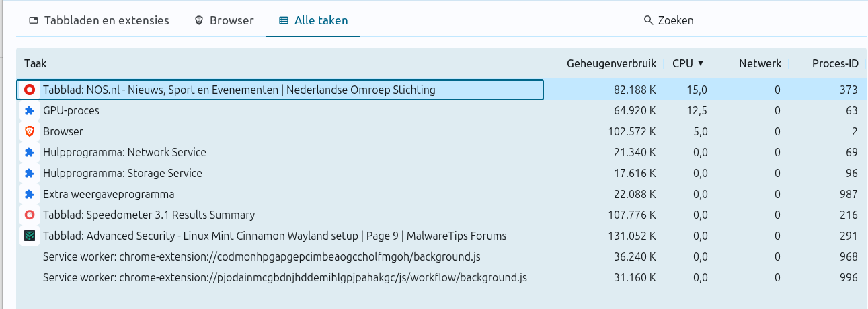Click memory value 22.088 K
The height and width of the screenshot is (309, 868).
[635, 194]
